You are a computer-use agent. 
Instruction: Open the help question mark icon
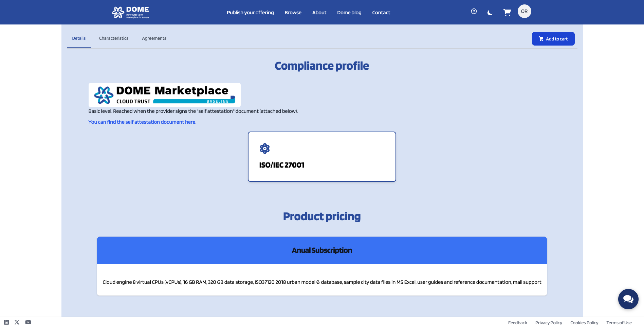(x=474, y=12)
